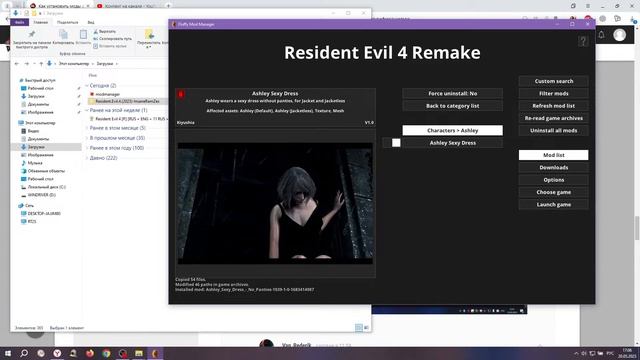This screenshot has width=640, height=360.
Task: Expand the Earlier this year (100) group
Action: [87, 148]
